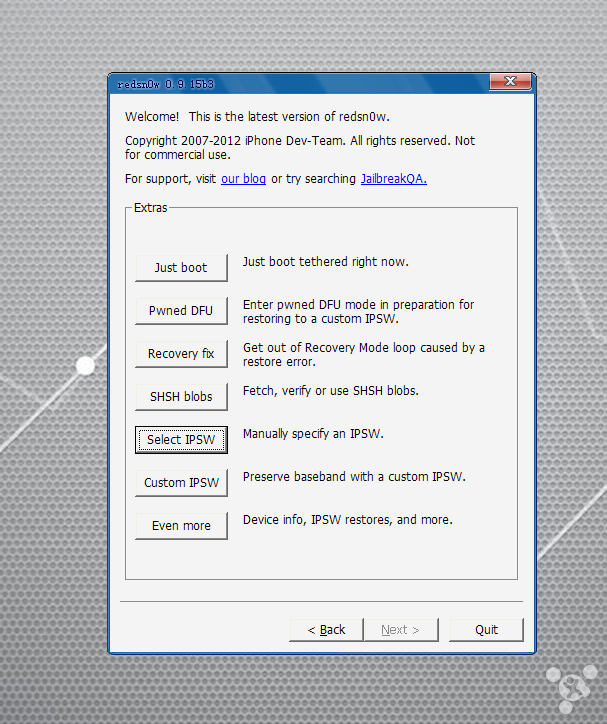Click 'Fetch, verify or use SHSH blobs.' text
The width and height of the screenshot is (607, 724).
click(x=331, y=391)
